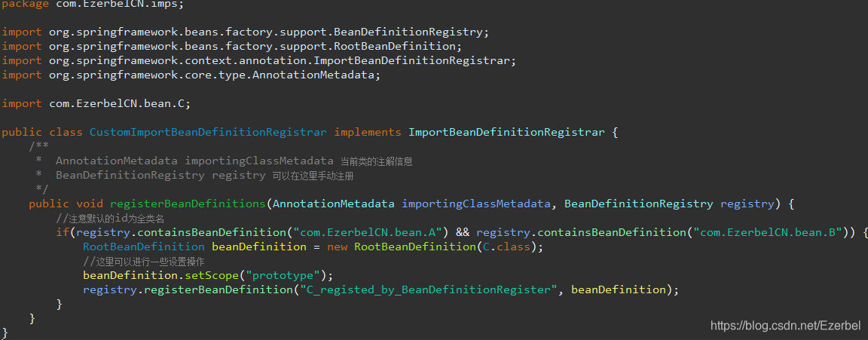Image resolution: width=868 pixels, height=340 pixels.
Task: Click the comment text 当前类的注解信息
Action: point(377,161)
